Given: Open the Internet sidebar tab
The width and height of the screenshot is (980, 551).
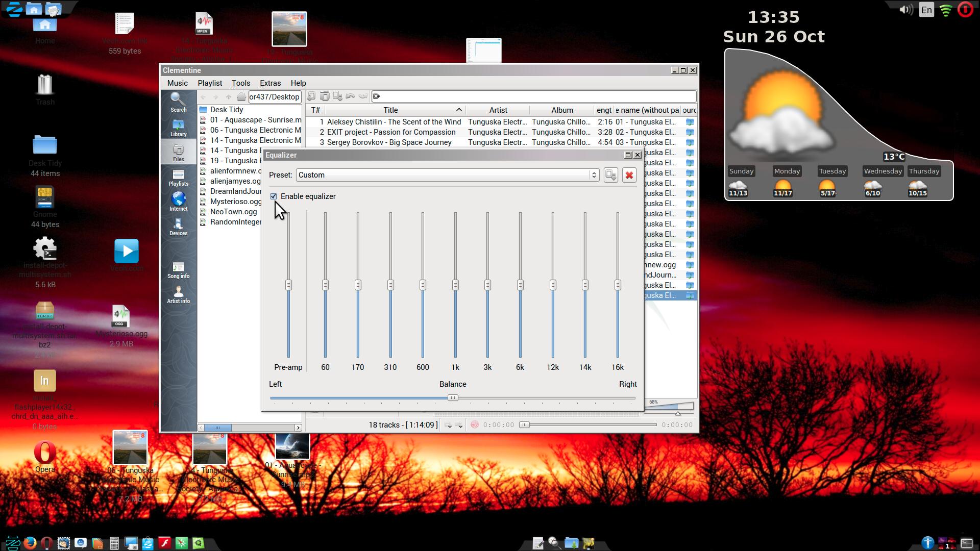Looking at the screenshot, I should click(x=178, y=202).
